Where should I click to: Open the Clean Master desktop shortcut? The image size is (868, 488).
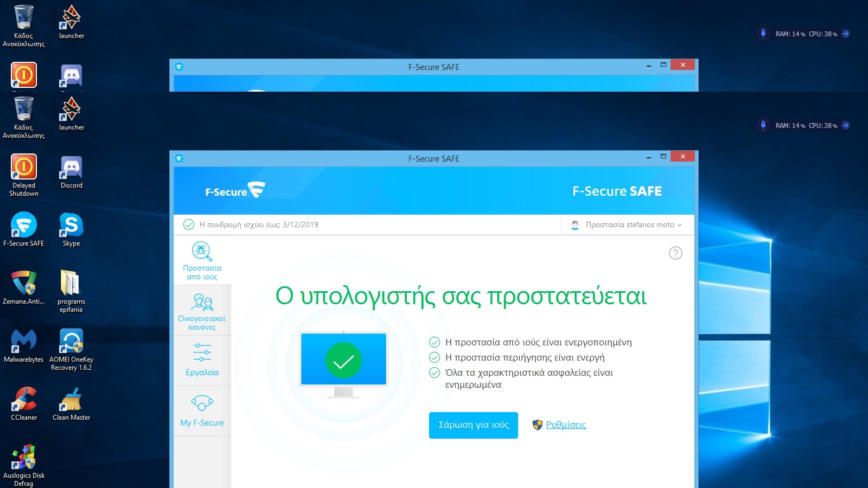coord(71,403)
